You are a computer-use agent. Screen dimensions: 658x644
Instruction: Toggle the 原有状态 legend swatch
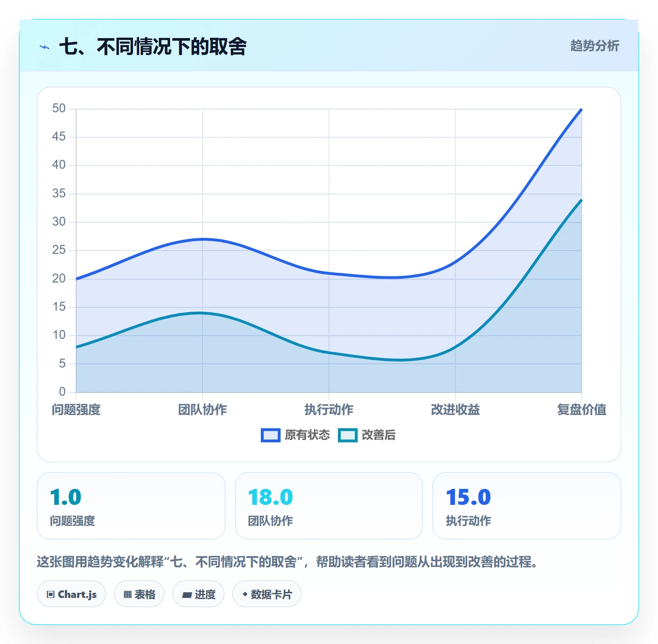[x=271, y=435]
